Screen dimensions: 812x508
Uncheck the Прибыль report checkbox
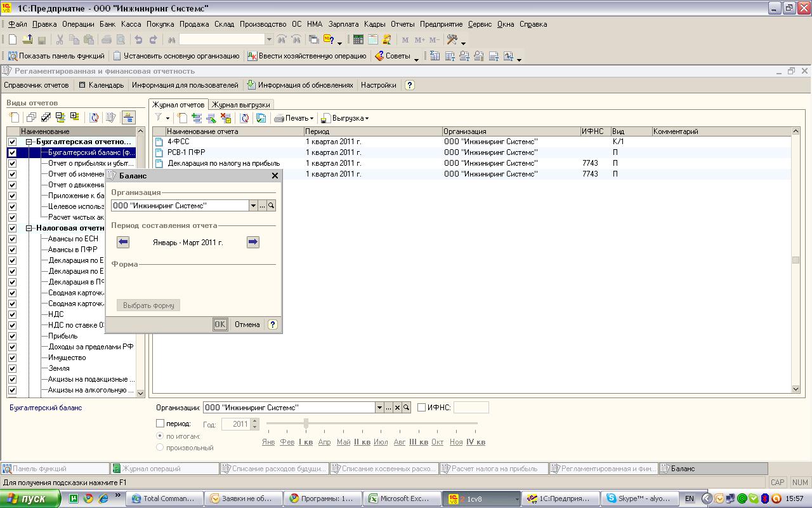[12, 336]
